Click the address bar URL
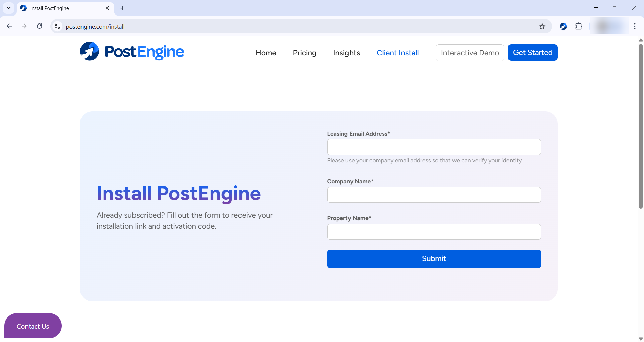 [x=95, y=27]
